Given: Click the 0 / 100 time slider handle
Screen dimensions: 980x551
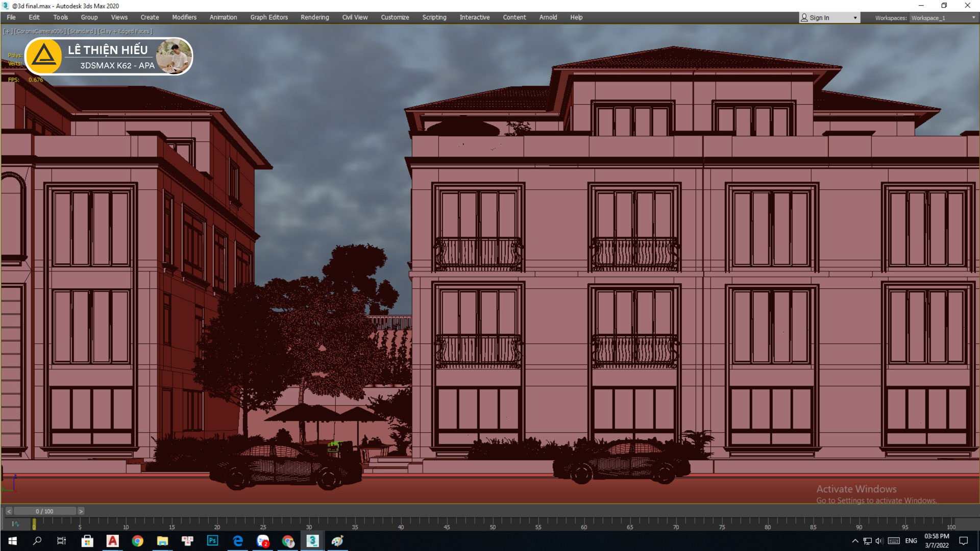Looking at the screenshot, I should (44, 511).
